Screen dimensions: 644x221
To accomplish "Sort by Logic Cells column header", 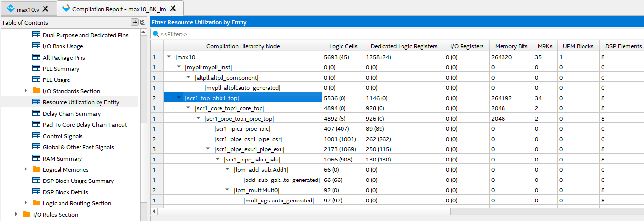I will 343,46.
